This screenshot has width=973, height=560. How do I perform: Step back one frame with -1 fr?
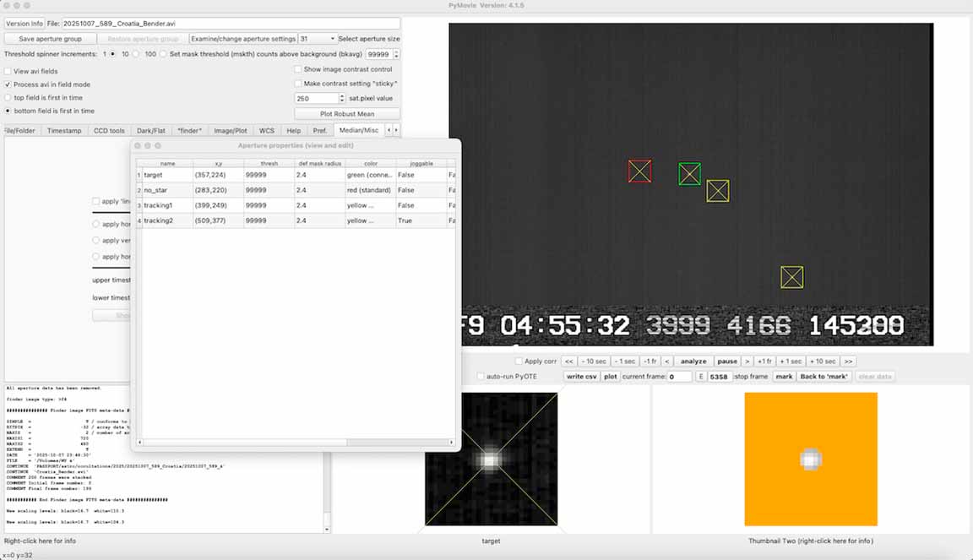650,362
